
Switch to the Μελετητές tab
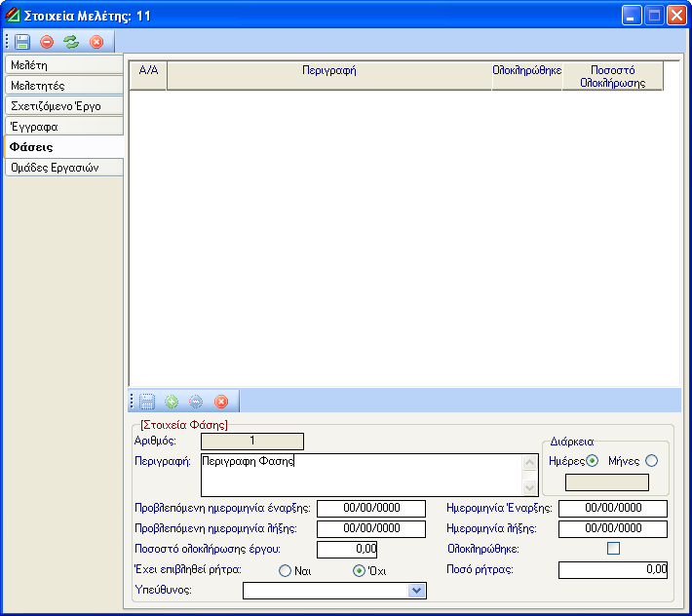64,85
